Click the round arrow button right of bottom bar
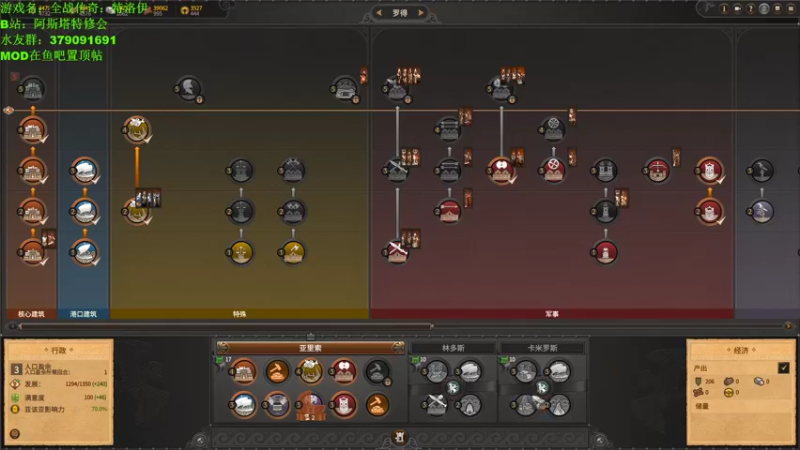 coord(600,440)
